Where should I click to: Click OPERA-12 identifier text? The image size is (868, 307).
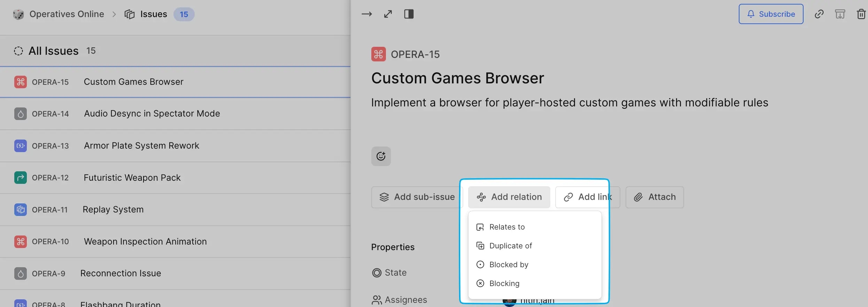tap(51, 178)
